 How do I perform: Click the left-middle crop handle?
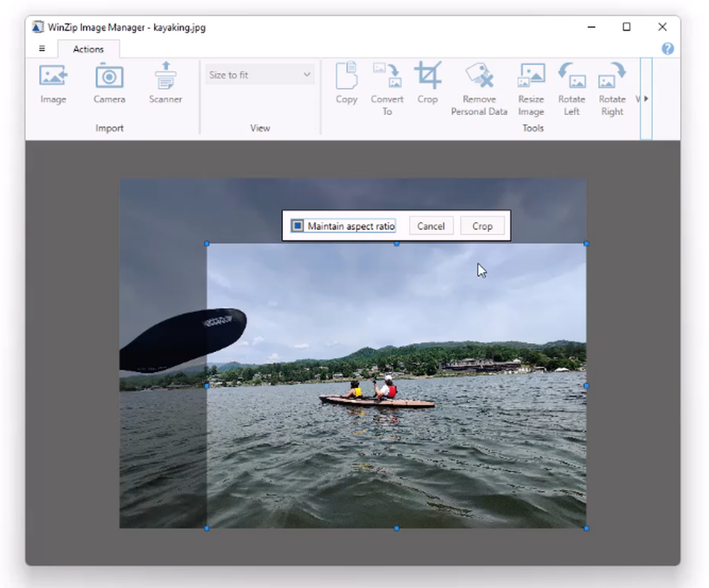pos(207,386)
